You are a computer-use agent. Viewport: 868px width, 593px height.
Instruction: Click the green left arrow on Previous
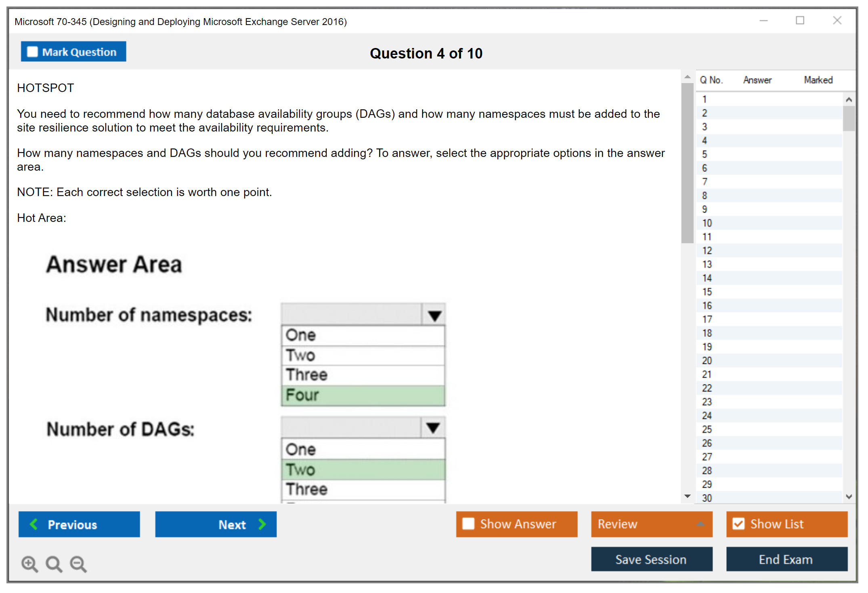click(x=34, y=524)
